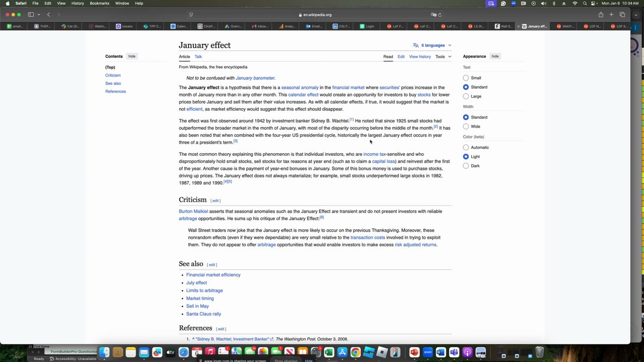Screen dimensions: 644x362
Task: Select Dark color mode
Action: point(466,165)
